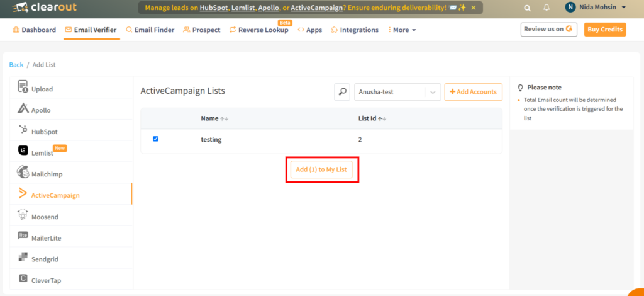This screenshot has width=644, height=296.
Task: Click the lightbulb icon beside Please note
Action: 520,88
